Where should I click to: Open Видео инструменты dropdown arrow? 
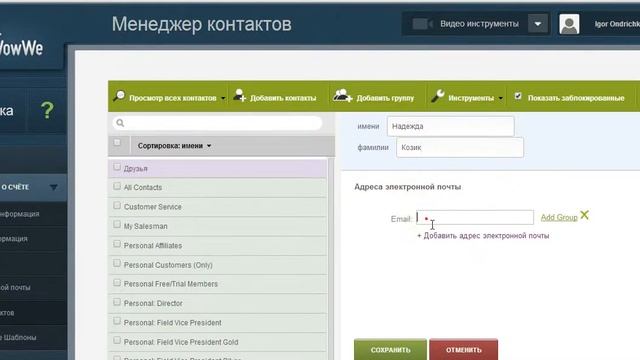tap(538, 24)
